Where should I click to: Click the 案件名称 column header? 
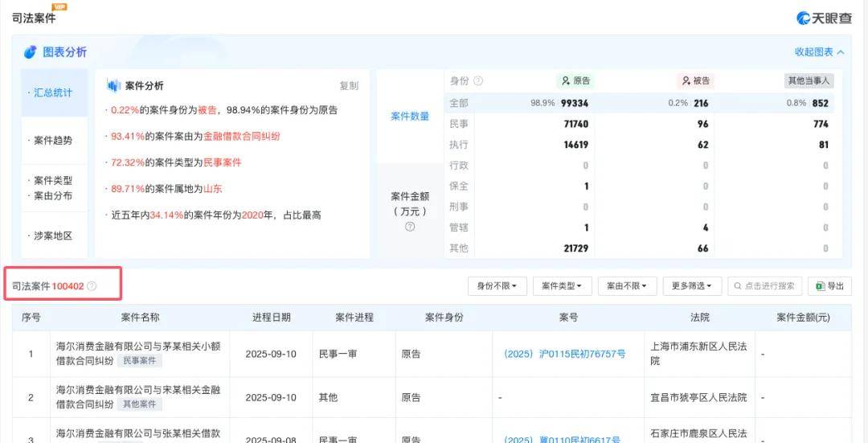coord(140,318)
